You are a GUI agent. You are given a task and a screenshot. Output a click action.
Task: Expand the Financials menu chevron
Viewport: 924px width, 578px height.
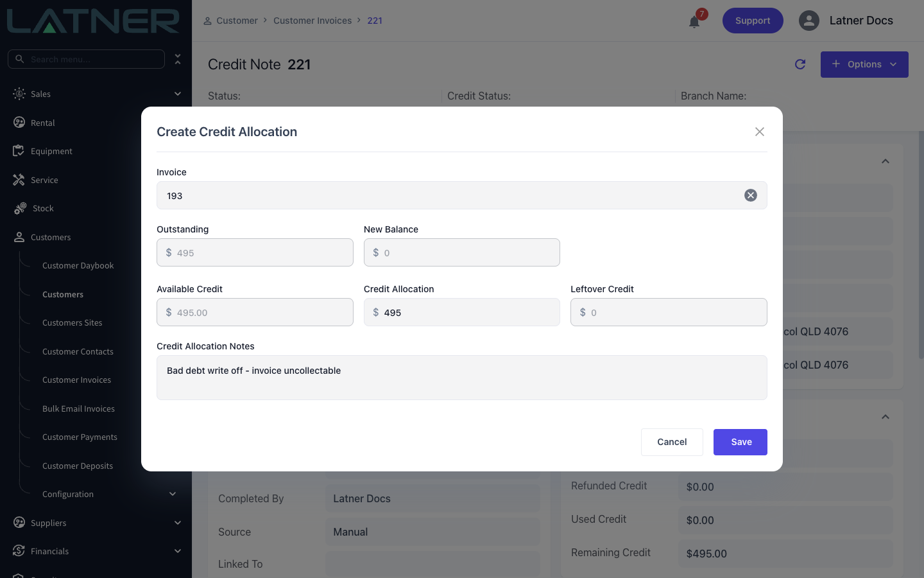click(178, 551)
